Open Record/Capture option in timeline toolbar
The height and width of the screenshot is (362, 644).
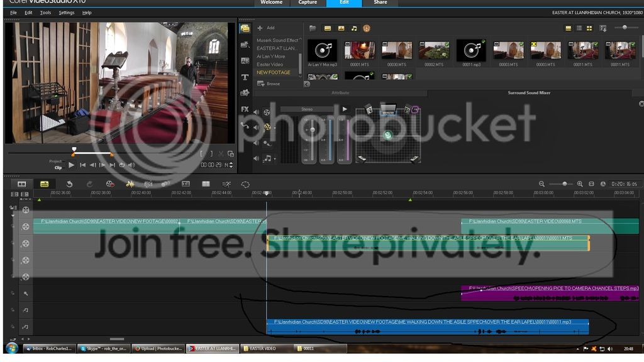(x=110, y=184)
